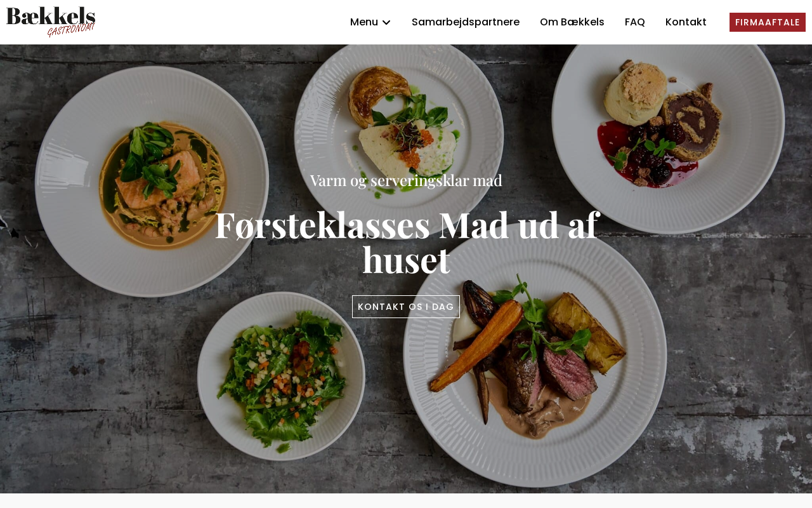Click the Bækkels Gastronomi logo
Screen dimensions: 812x508
(51, 22)
